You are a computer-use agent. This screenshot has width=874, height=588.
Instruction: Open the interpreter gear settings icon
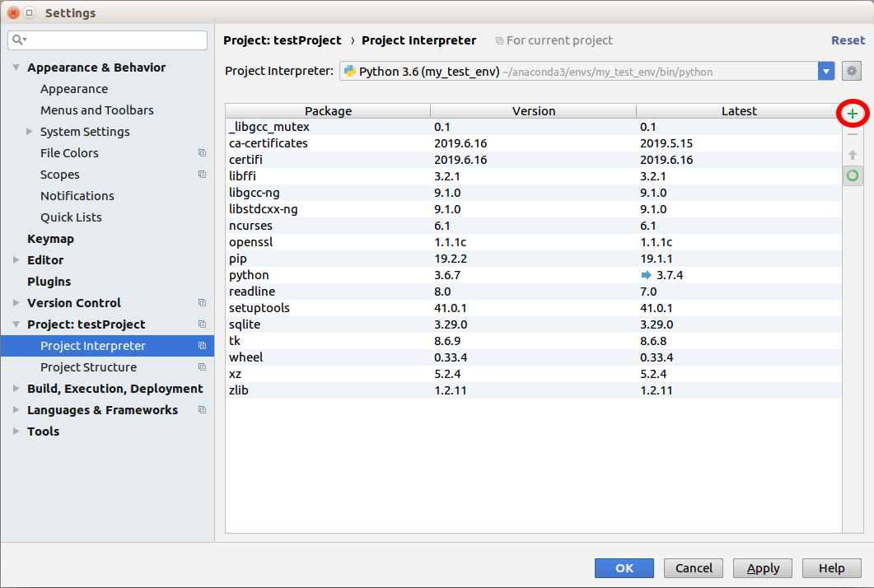click(851, 72)
